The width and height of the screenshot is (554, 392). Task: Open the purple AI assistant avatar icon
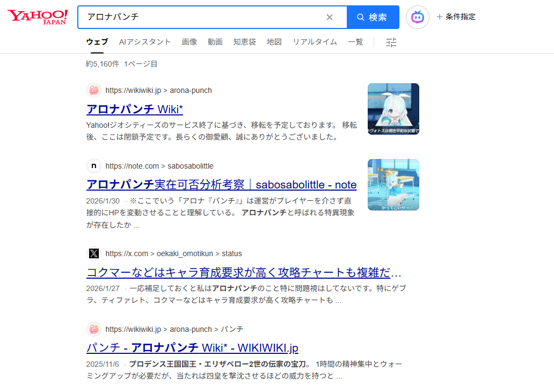[417, 17]
